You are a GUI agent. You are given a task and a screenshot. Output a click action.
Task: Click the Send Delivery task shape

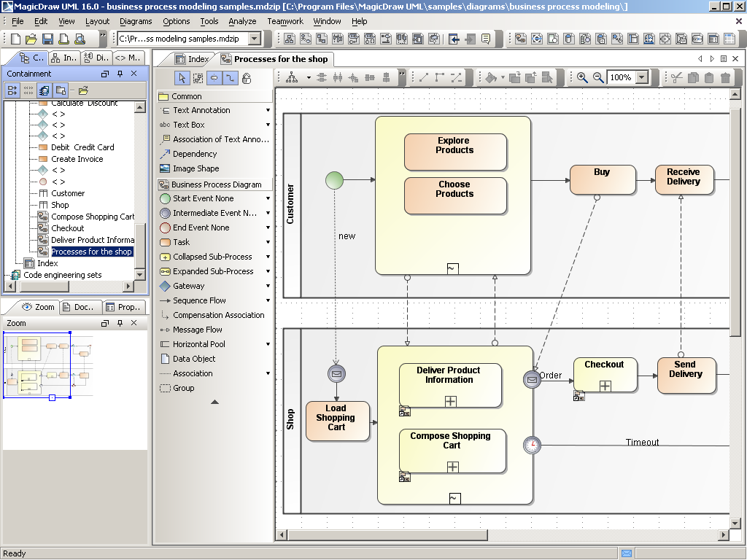pos(686,376)
